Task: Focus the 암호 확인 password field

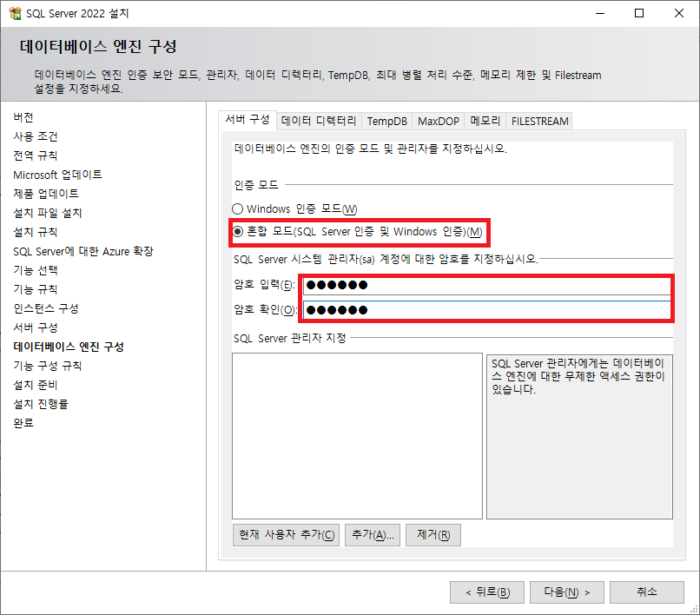Action: point(487,310)
